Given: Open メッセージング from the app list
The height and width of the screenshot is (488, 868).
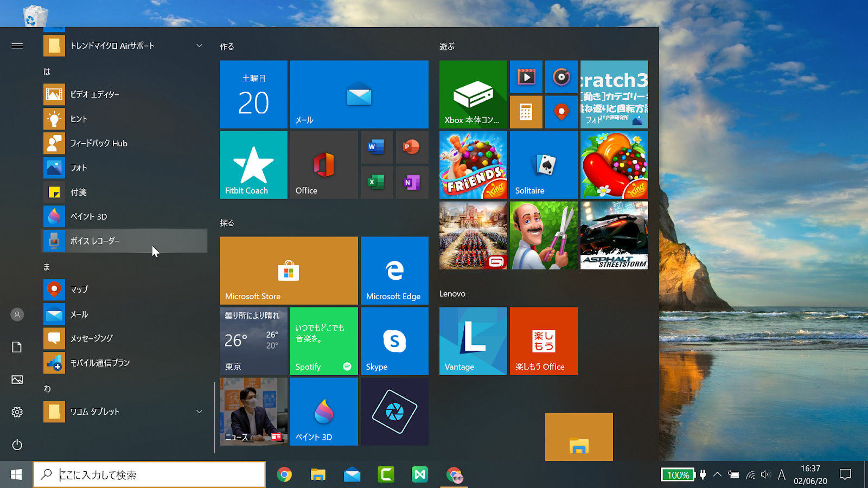Looking at the screenshot, I should (125, 338).
